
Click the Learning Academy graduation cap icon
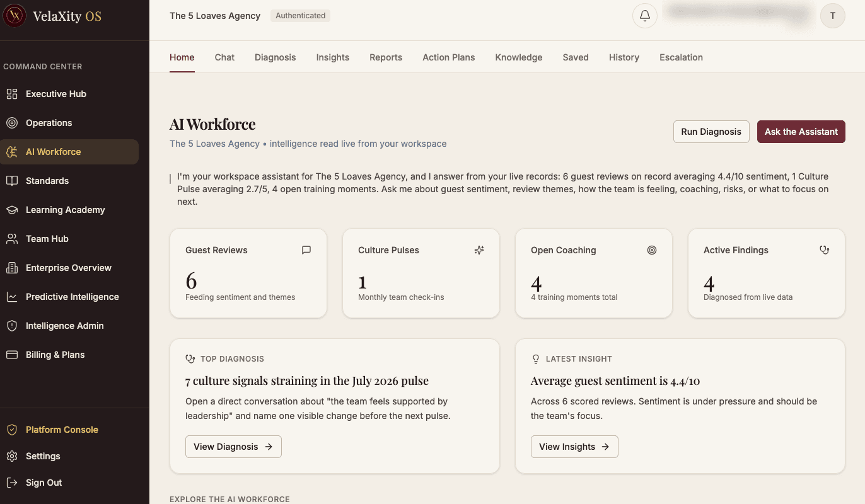tap(11, 210)
